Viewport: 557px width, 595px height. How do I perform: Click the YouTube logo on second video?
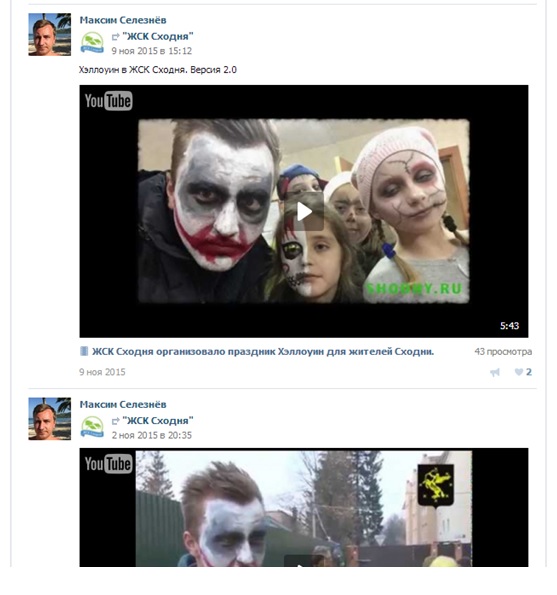tap(109, 464)
